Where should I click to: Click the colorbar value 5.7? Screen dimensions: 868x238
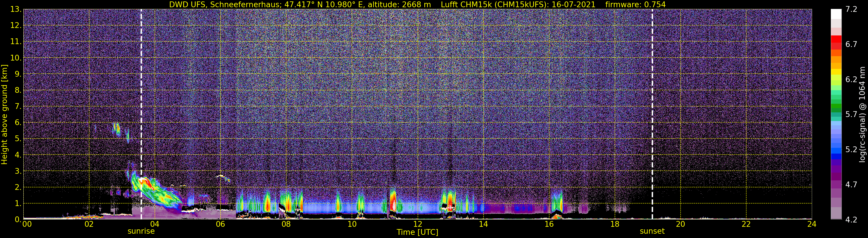click(x=851, y=115)
